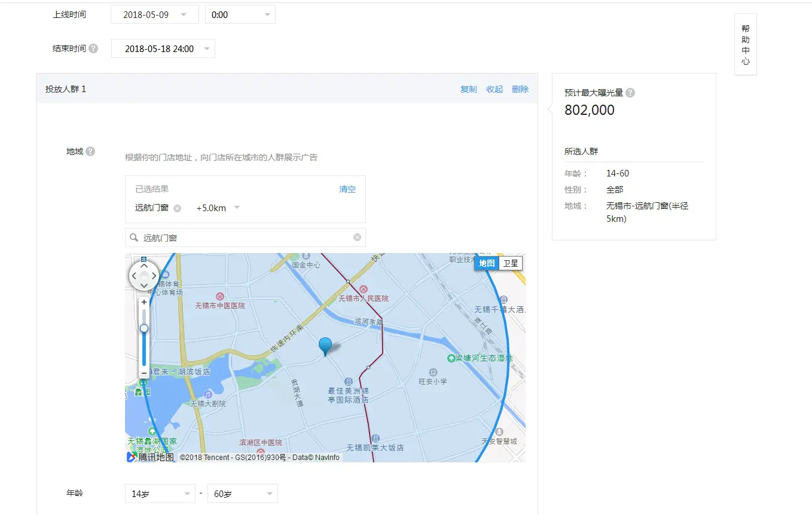The height and width of the screenshot is (515, 812).
Task: Click 无锡凯莱大饭店 hotel marker
Action: pyautogui.click(x=376, y=438)
